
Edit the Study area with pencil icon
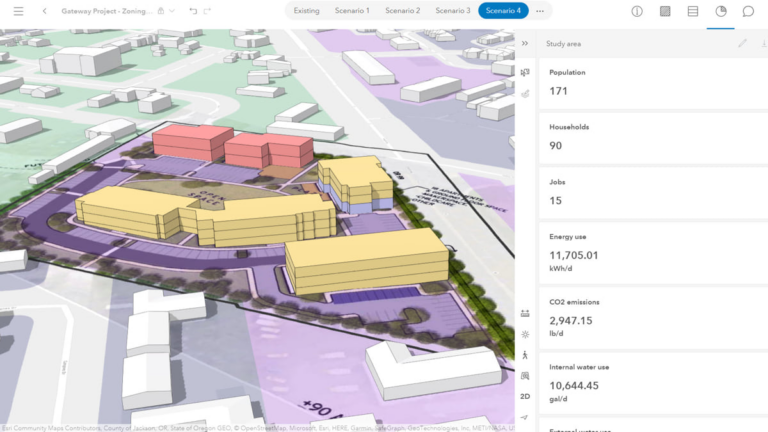(743, 43)
